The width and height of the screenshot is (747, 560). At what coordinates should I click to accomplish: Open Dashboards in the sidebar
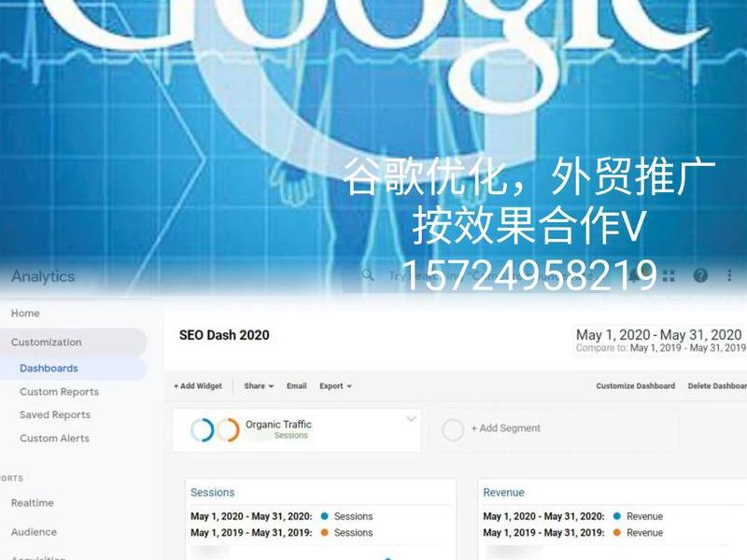(x=49, y=369)
